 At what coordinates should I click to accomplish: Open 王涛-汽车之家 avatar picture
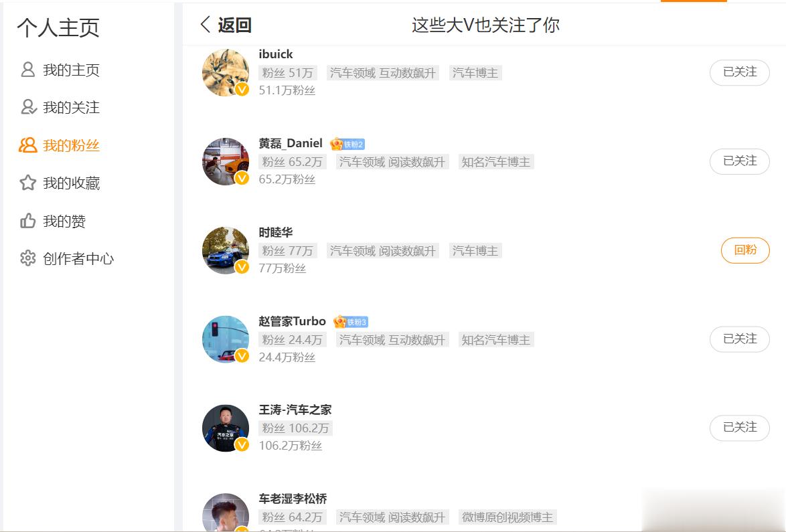[x=226, y=428]
